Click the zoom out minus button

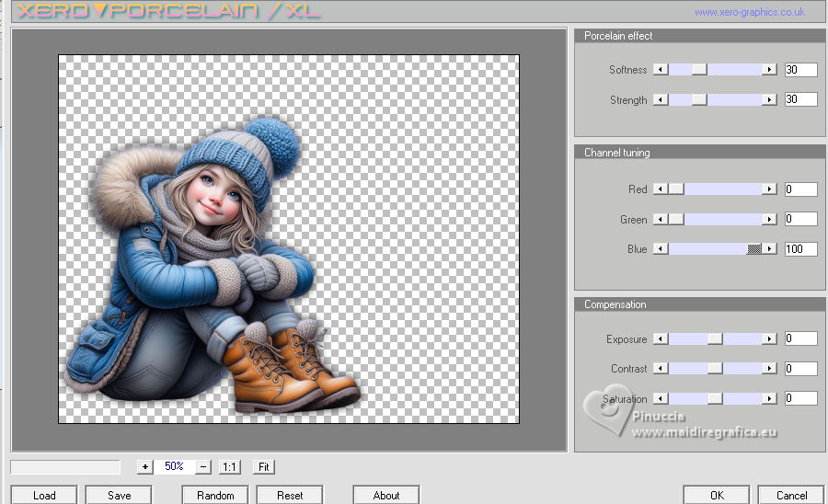(203, 466)
